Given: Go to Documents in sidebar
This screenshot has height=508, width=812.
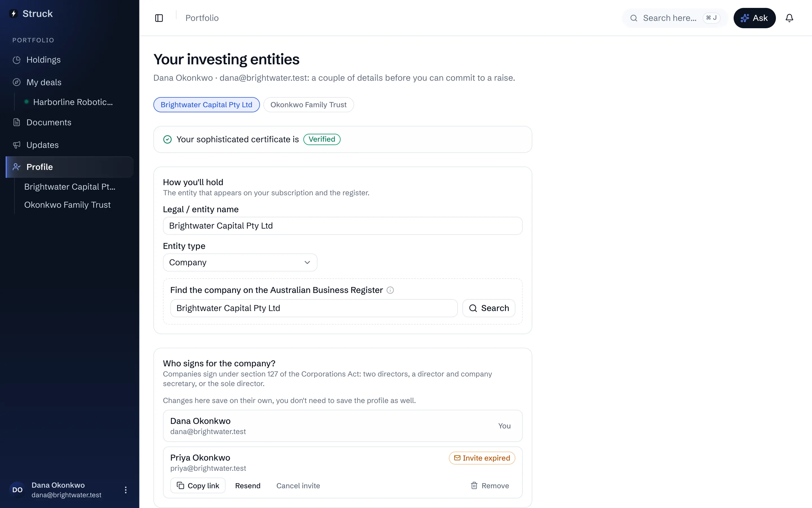Looking at the screenshot, I should tap(69, 122).
